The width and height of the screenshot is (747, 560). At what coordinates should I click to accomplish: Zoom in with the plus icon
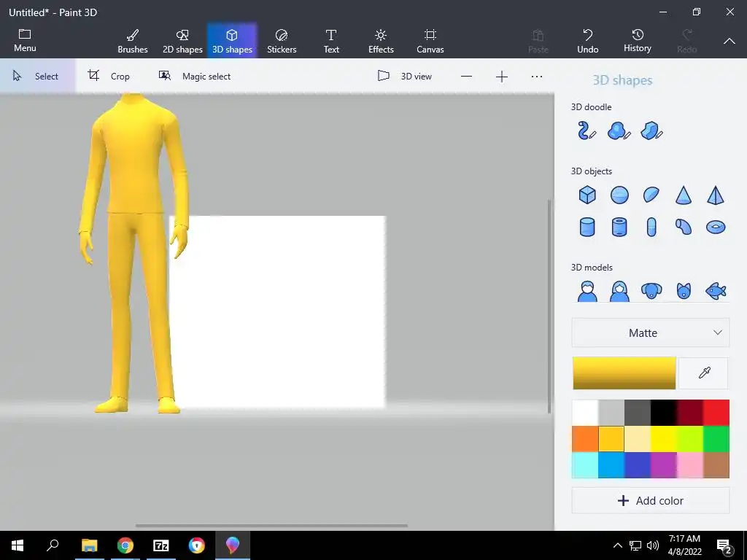[x=502, y=76]
